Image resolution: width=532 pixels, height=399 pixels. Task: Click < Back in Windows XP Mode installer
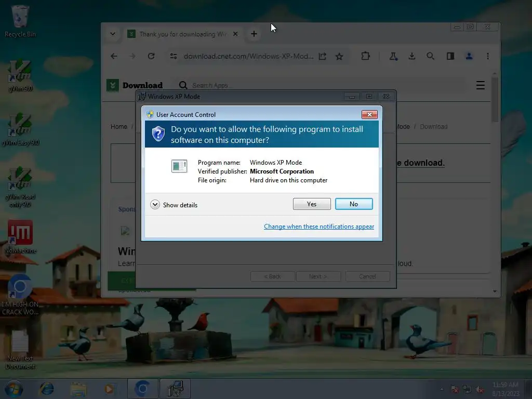pos(272,276)
